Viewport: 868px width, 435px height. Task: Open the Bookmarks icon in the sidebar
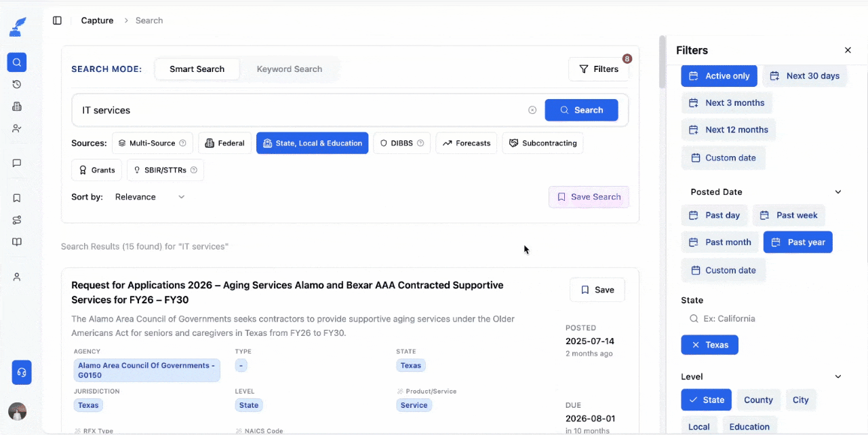[17, 197]
